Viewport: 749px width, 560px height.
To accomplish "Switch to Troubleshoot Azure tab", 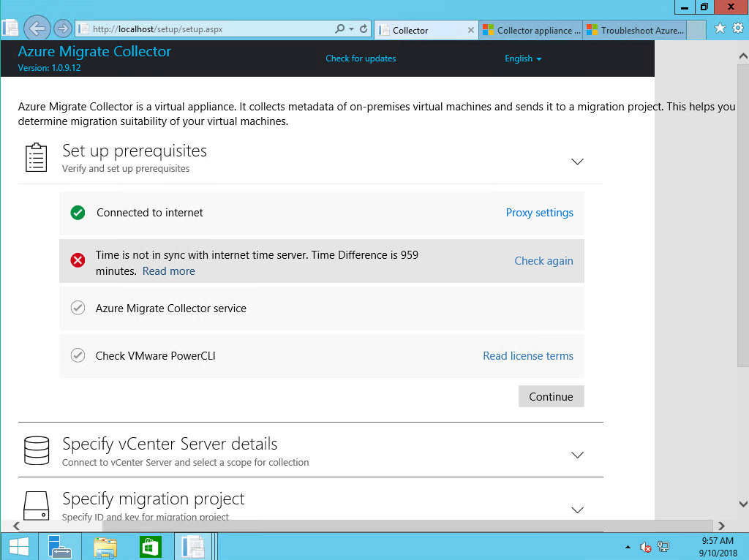I will pyautogui.click(x=635, y=30).
